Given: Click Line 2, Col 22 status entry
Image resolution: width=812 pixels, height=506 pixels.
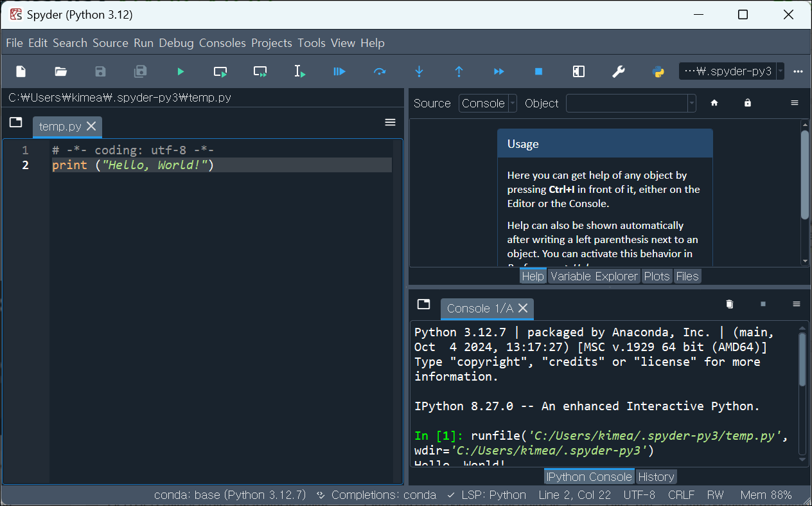Looking at the screenshot, I should point(575,495).
